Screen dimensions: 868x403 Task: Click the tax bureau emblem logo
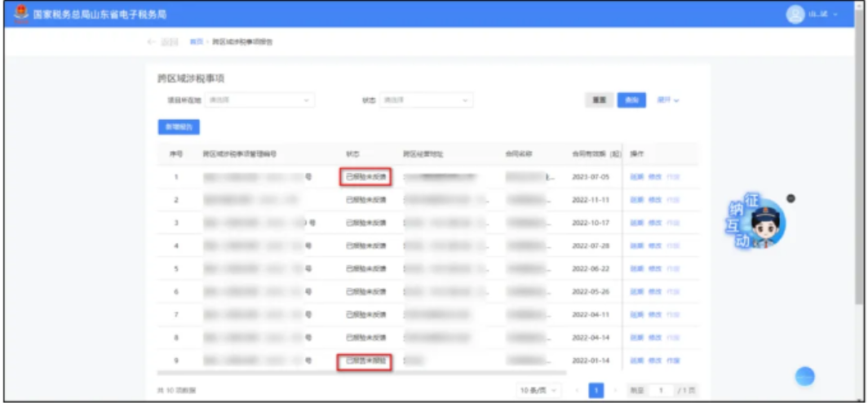[21, 15]
